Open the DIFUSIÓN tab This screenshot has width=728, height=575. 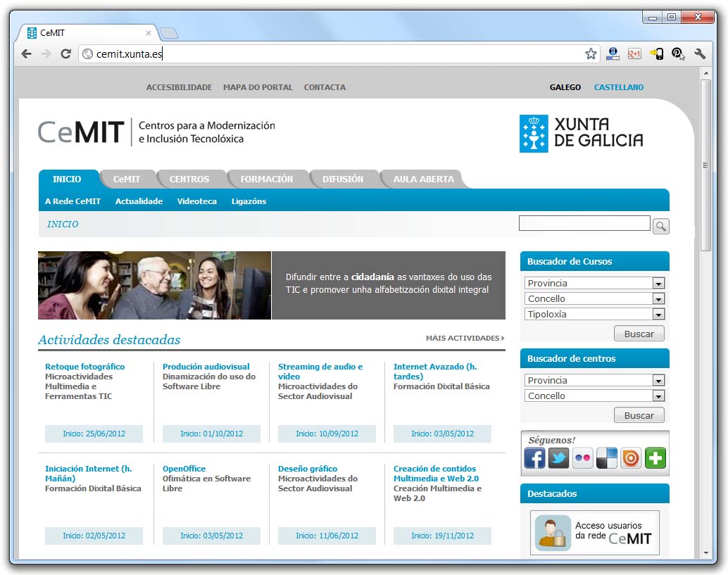tap(343, 179)
